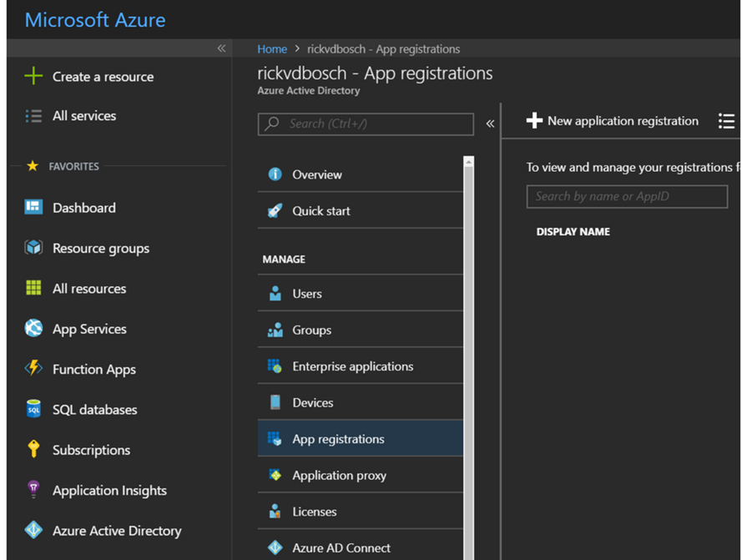
Task: Open Devices menu item
Action: 361,402
